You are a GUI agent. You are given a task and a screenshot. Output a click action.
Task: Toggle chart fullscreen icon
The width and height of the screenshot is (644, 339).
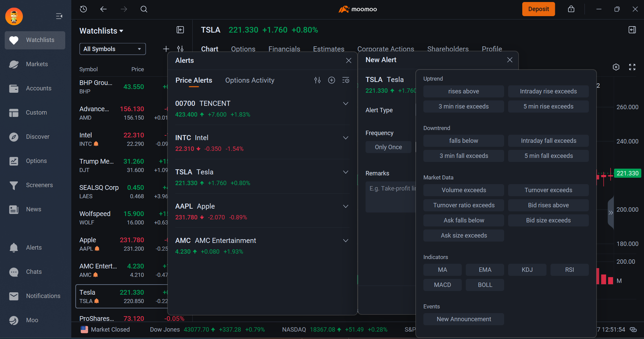[x=632, y=67]
